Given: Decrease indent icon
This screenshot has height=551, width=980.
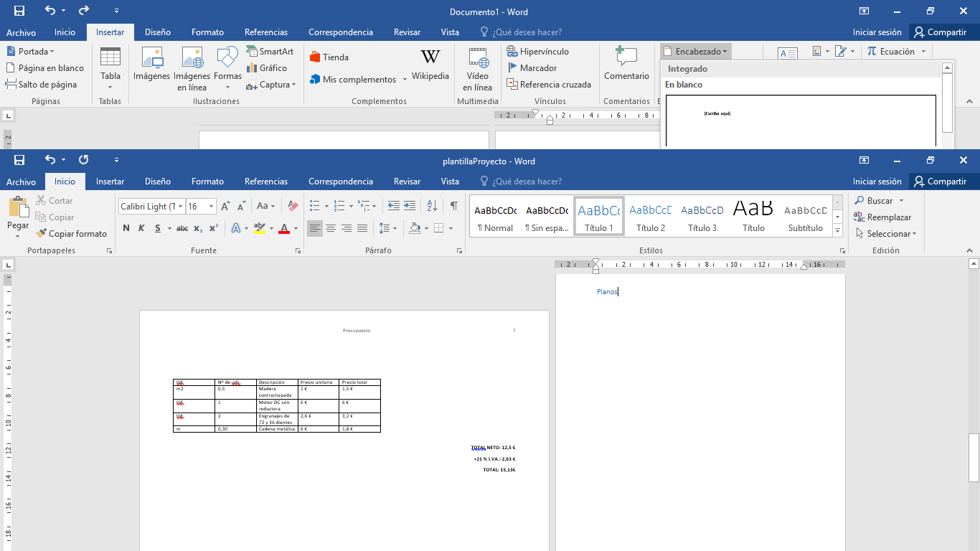Looking at the screenshot, I should pos(394,206).
